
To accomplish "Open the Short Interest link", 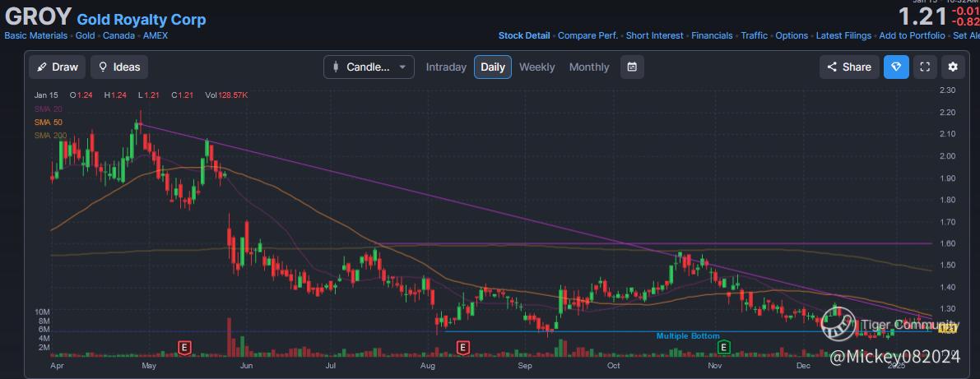I will coord(654,35).
